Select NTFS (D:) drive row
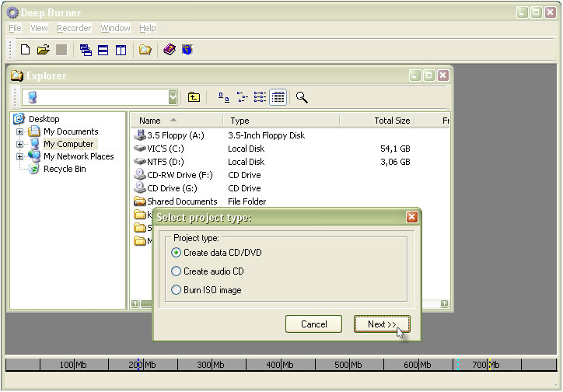This screenshot has width=563, height=392. pyautogui.click(x=290, y=162)
